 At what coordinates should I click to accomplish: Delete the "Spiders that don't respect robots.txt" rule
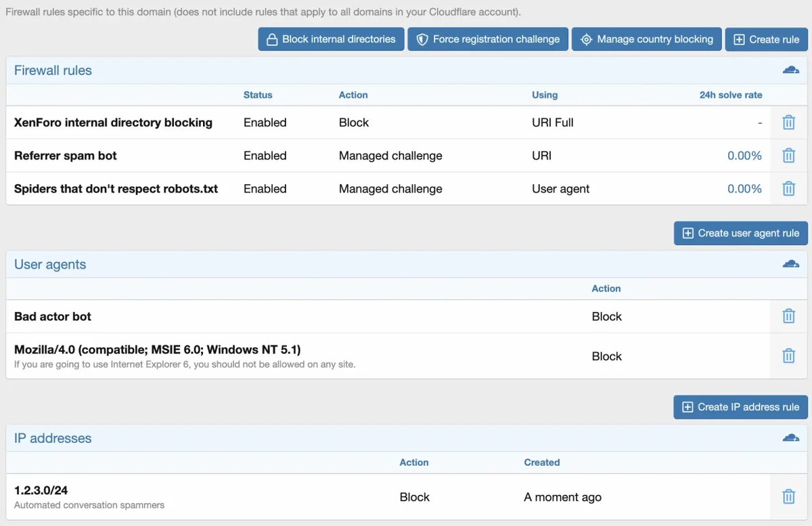(x=788, y=188)
